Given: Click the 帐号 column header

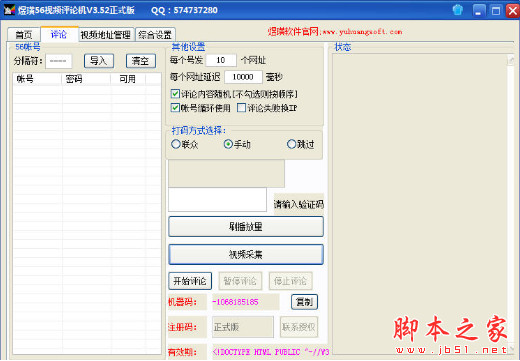Looking at the screenshot, I should [37, 79].
